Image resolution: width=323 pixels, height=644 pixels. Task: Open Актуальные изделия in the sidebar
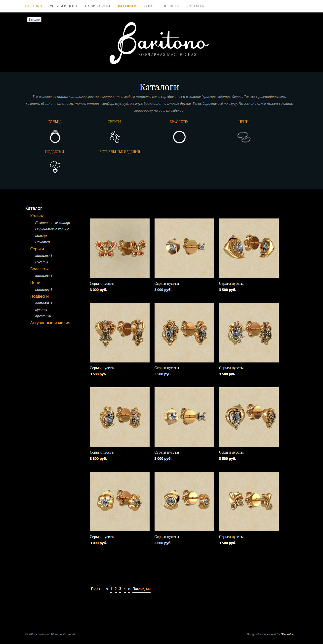point(50,323)
